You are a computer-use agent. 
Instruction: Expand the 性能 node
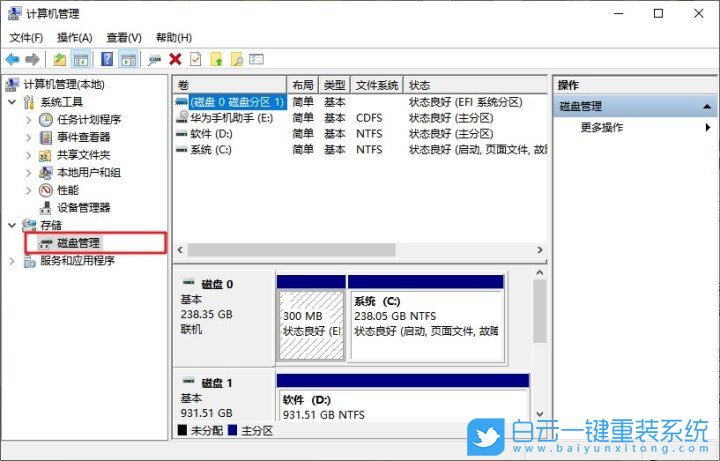tap(28, 190)
